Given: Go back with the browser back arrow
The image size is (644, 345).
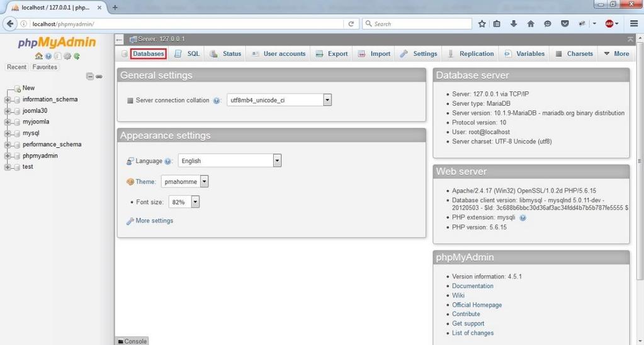Looking at the screenshot, I should click(10, 24).
